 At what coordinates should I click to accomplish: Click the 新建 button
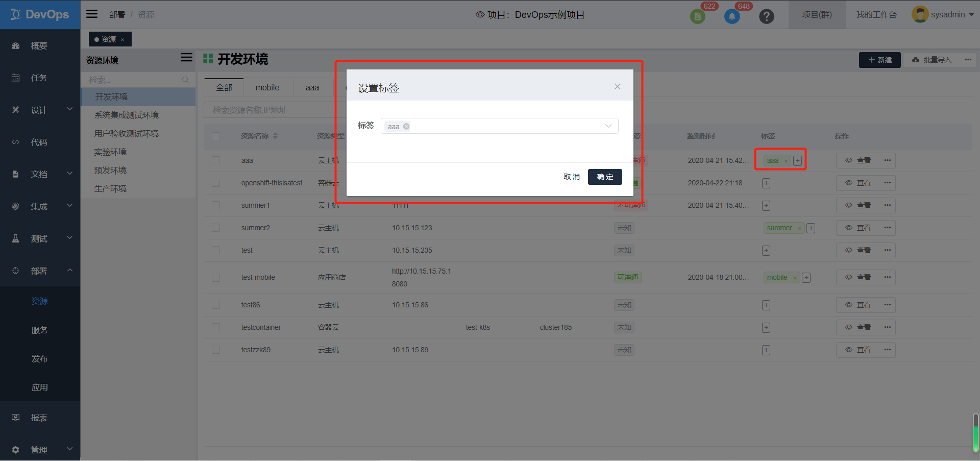880,60
